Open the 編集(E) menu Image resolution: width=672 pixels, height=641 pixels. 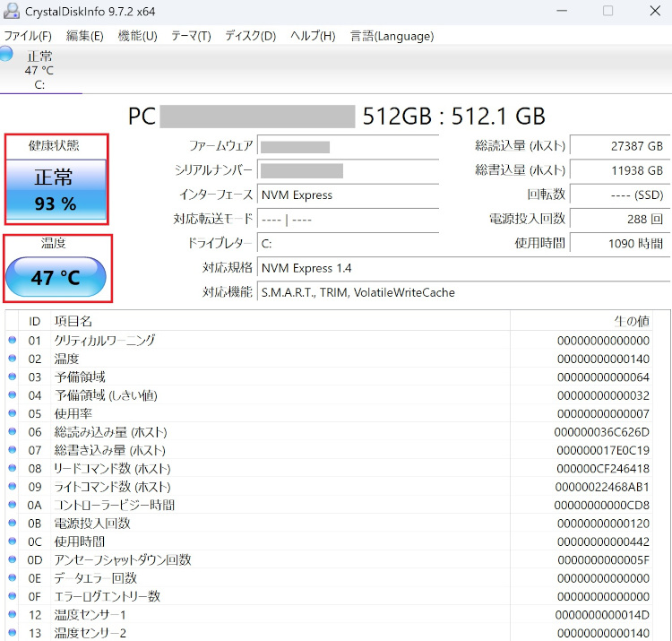[85, 36]
